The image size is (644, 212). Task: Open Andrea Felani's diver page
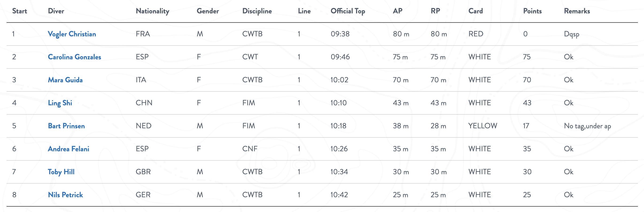(x=68, y=149)
